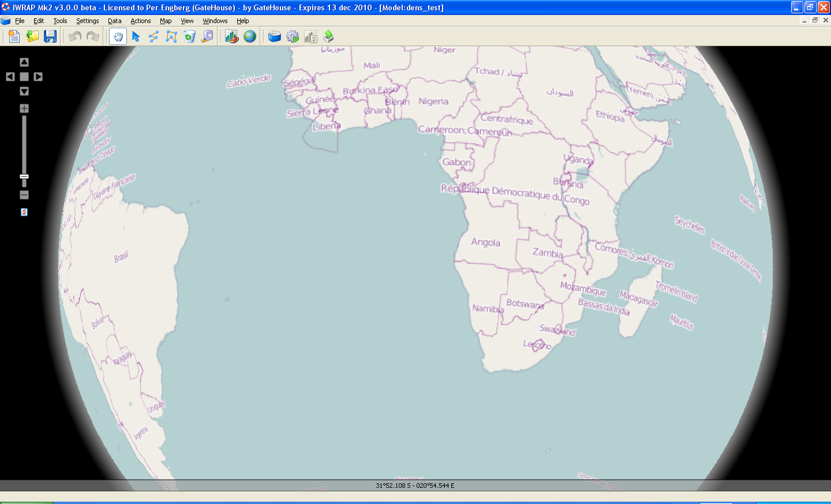Select the tape measure tool
This screenshot has width=831, height=504.
click(207, 36)
